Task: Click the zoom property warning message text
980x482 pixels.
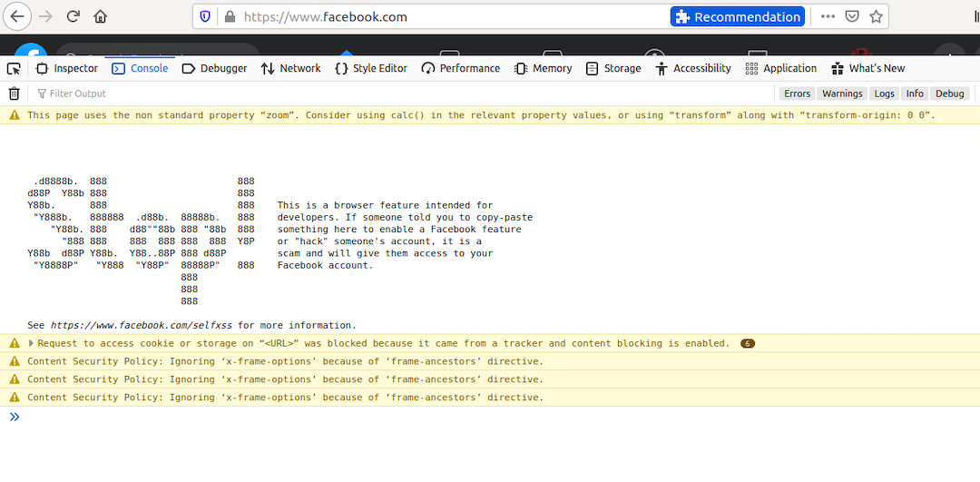Action: [x=481, y=115]
